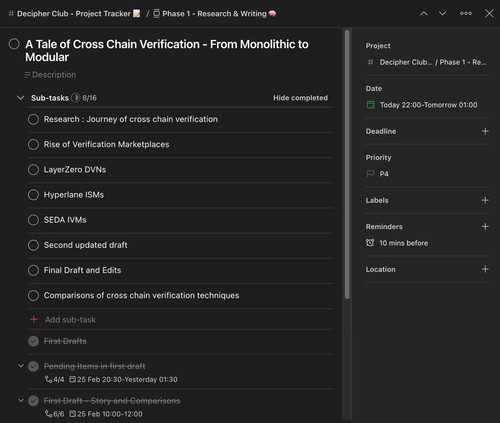Collapse First Draft - Story and Comparisons chevron
500x423 pixels.
(x=21, y=400)
